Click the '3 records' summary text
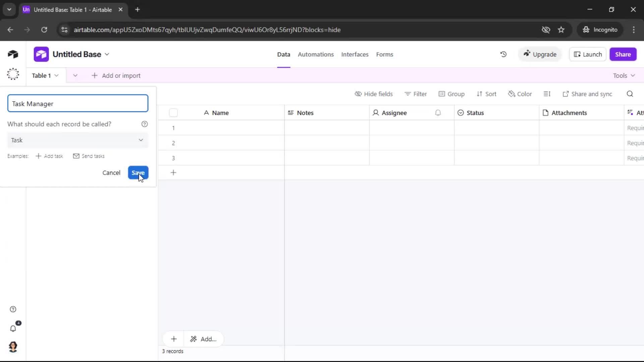The image size is (644, 362). click(x=173, y=351)
